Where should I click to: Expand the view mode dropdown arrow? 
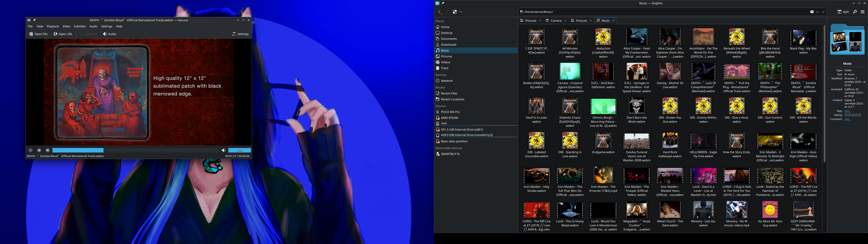click(461, 12)
